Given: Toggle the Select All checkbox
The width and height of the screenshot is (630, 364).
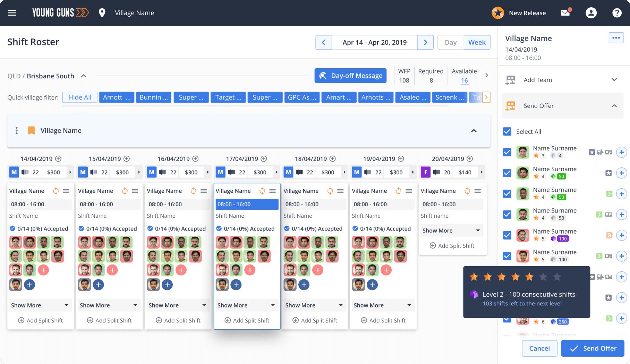Looking at the screenshot, I should (507, 131).
